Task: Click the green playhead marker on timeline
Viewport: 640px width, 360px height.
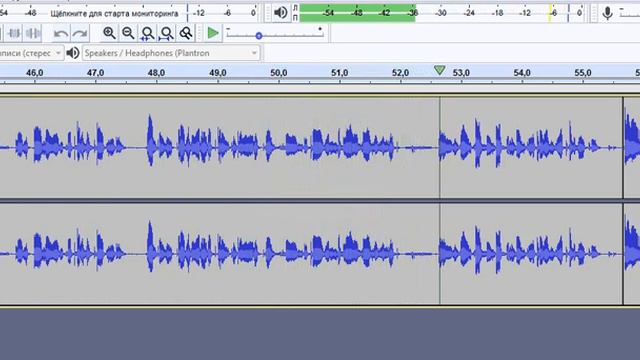Action: [x=440, y=70]
